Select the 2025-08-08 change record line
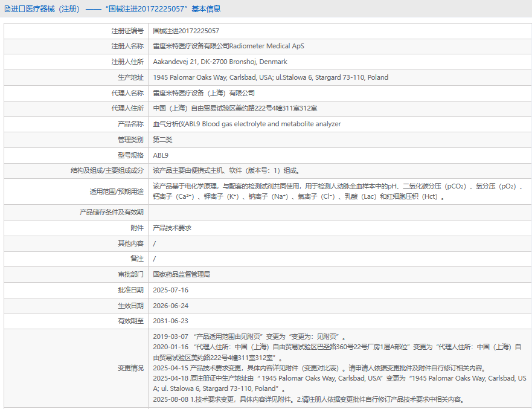532x409 pixels. (309, 399)
